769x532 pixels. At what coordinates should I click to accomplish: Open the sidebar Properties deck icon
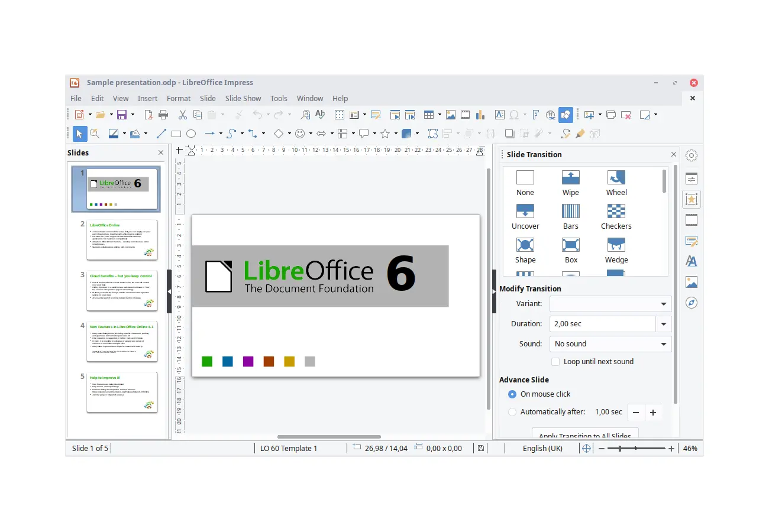point(692,179)
